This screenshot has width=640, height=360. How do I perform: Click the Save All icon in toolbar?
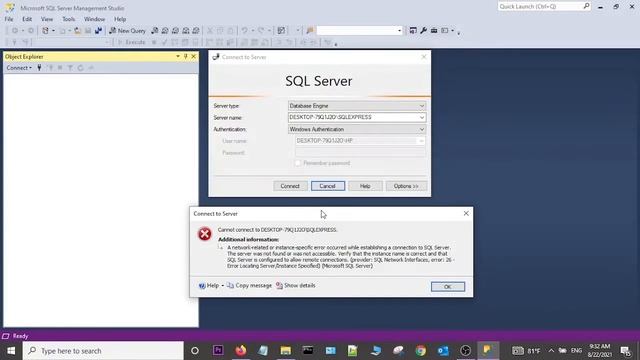tap(98, 31)
